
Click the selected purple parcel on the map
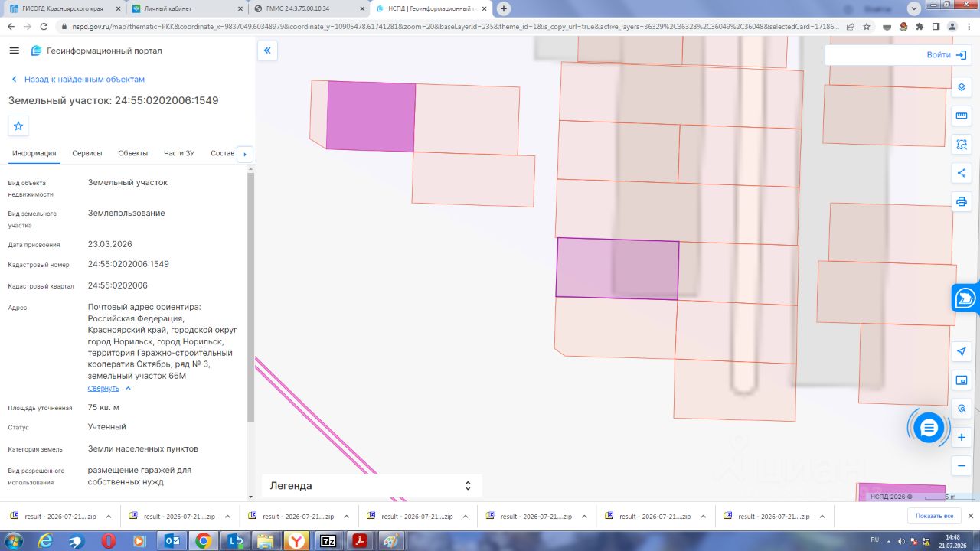617,268
